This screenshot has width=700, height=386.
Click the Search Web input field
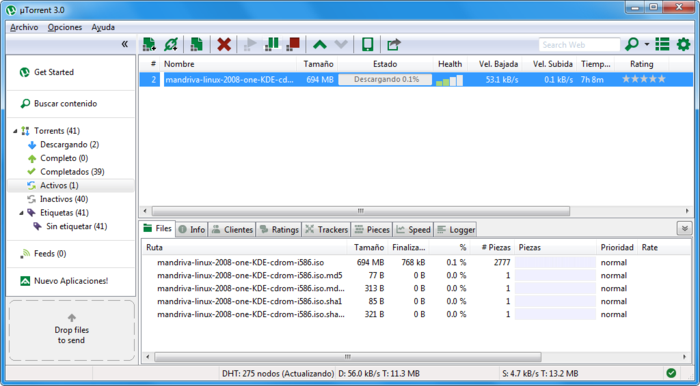pyautogui.click(x=579, y=45)
